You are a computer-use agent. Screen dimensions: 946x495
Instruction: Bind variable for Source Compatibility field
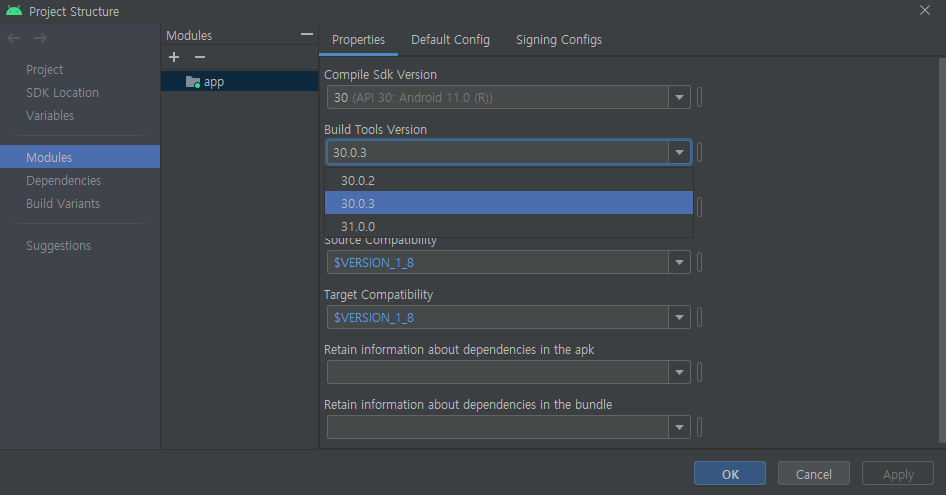(x=699, y=262)
